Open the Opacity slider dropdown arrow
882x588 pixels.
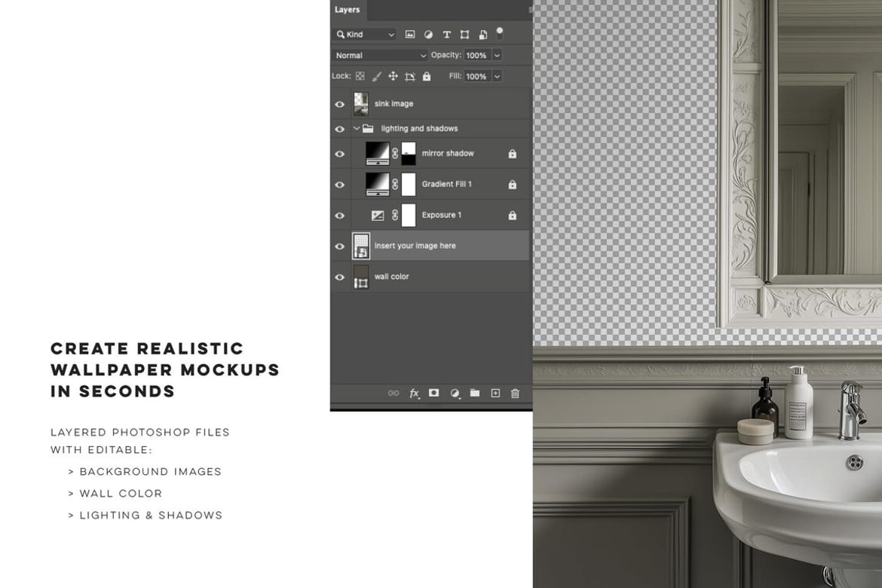[x=498, y=55]
